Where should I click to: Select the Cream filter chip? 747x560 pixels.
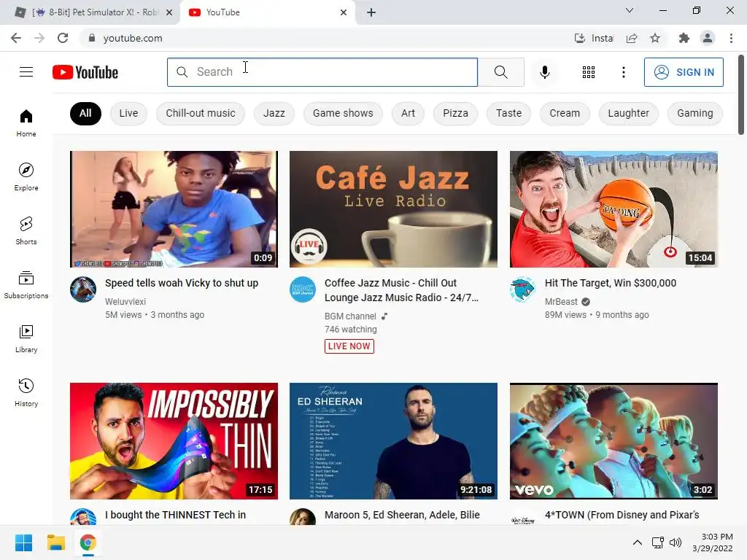(565, 113)
